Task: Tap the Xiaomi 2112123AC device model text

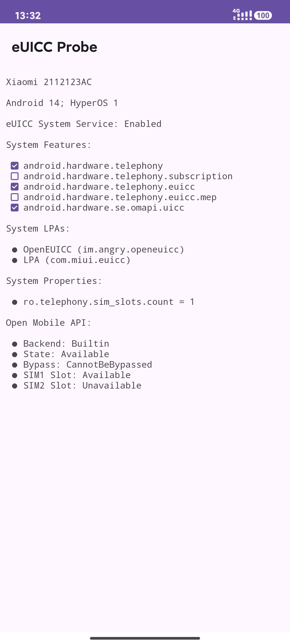Action: pos(49,82)
